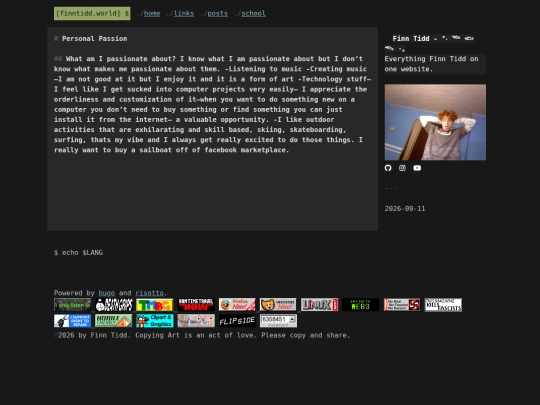Click the 'Personal Passion' post heading
This screenshot has height=405, width=540.
click(94, 39)
